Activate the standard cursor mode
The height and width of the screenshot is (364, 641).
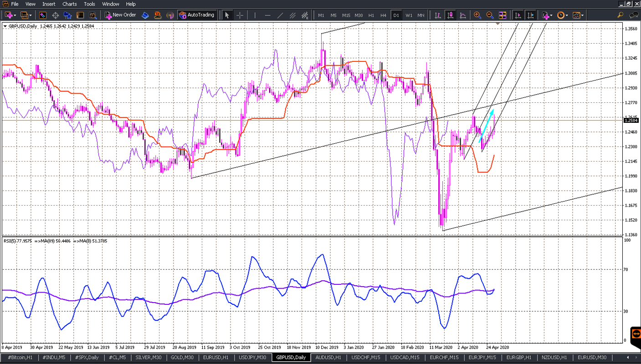click(227, 15)
